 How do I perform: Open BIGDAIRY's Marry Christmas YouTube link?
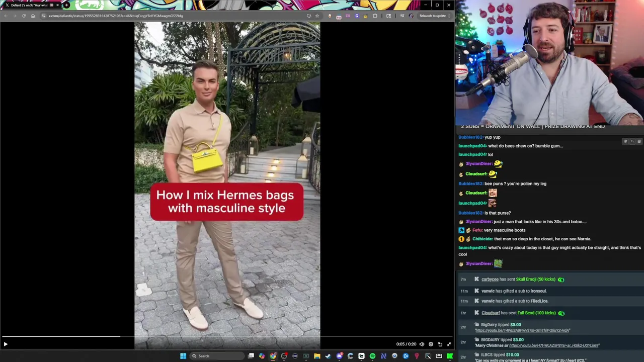point(554,345)
